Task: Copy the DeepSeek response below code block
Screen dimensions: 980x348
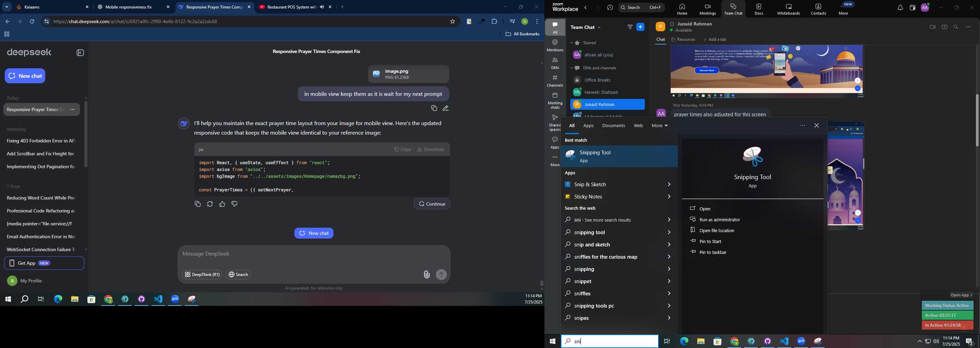Action: (x=197, y=204)
